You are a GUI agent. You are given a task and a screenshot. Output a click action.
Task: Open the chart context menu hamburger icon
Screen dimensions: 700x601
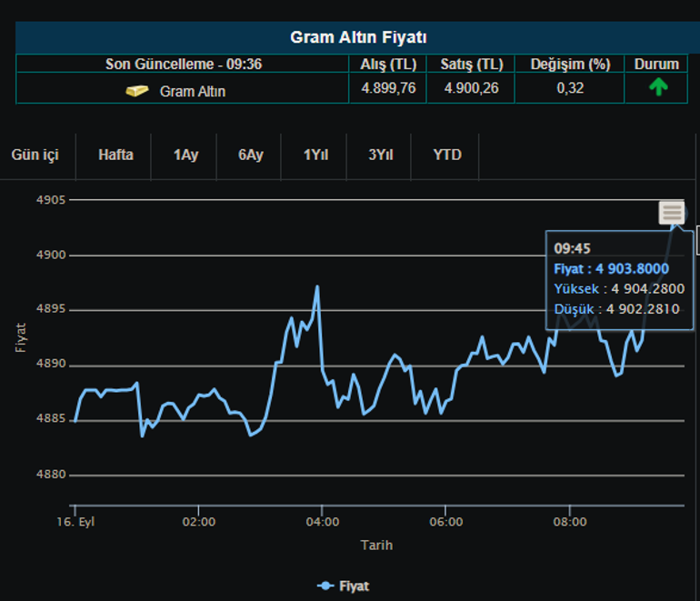pyautogui.click(x=672, y=213)
